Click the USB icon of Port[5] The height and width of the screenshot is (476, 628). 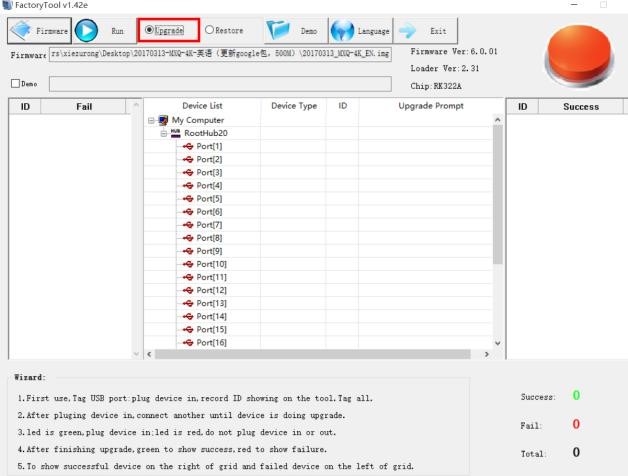[188, 199]
